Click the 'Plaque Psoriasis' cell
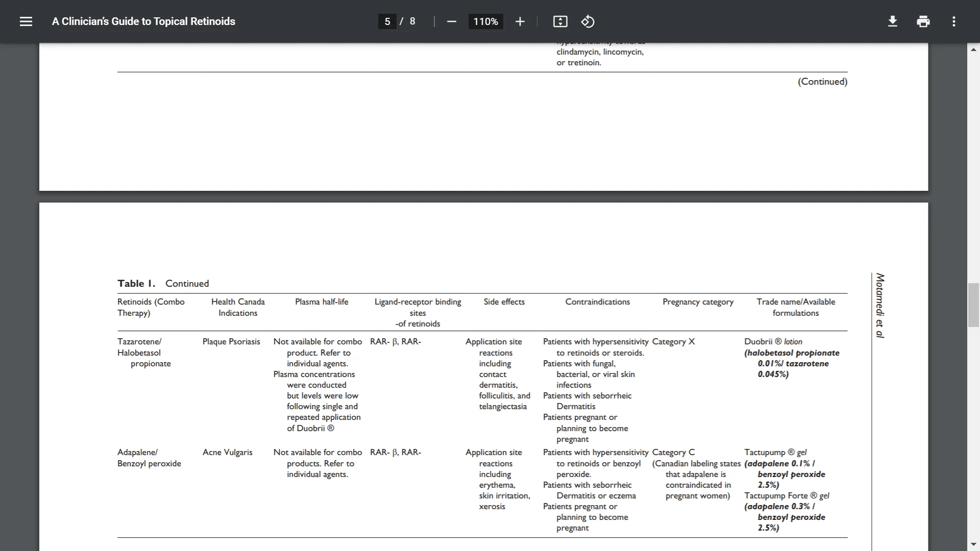Viewport: 980px width, 551px height. [x=231, y=342]
